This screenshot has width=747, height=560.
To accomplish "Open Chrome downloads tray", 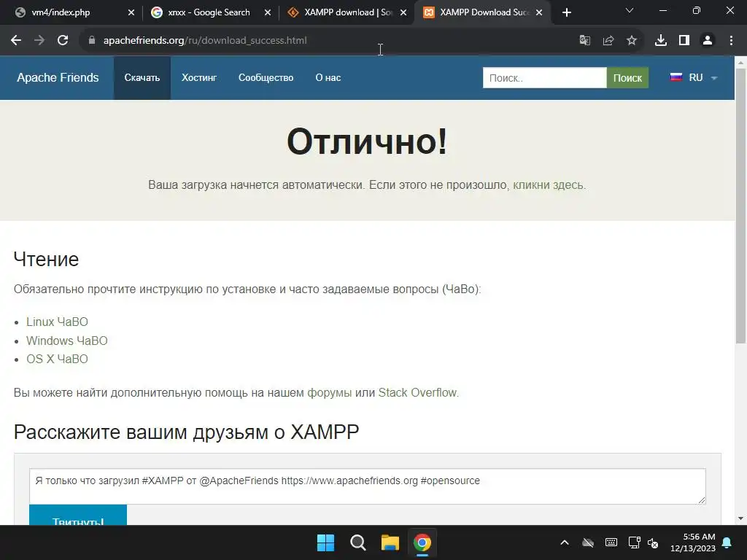I will 661,41.
